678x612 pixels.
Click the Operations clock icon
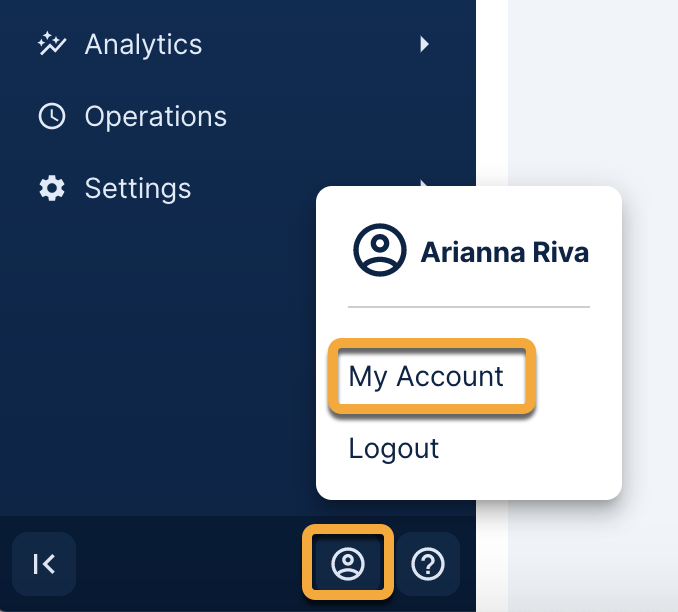(x=50, y=117)
